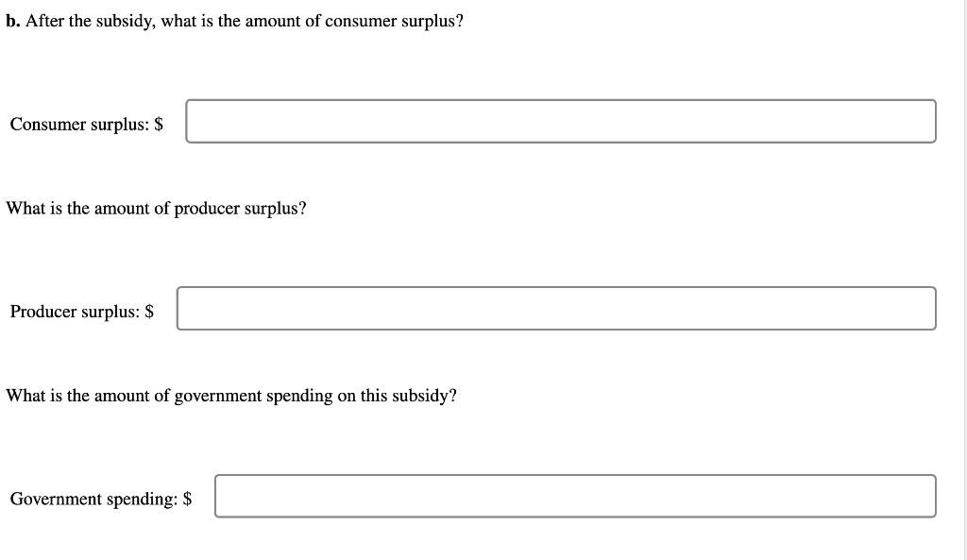
Task: Click the Consumer surplus input field
Action: (561, 122)
